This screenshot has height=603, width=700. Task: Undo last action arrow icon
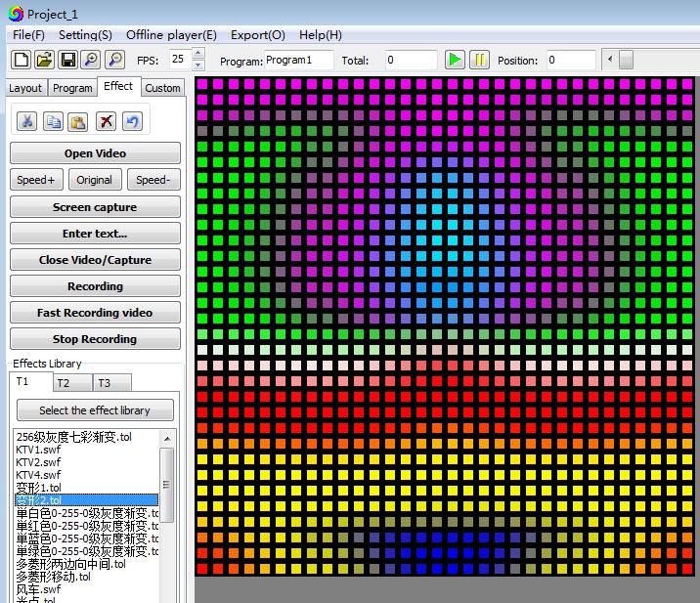click(x=133, y=121)
